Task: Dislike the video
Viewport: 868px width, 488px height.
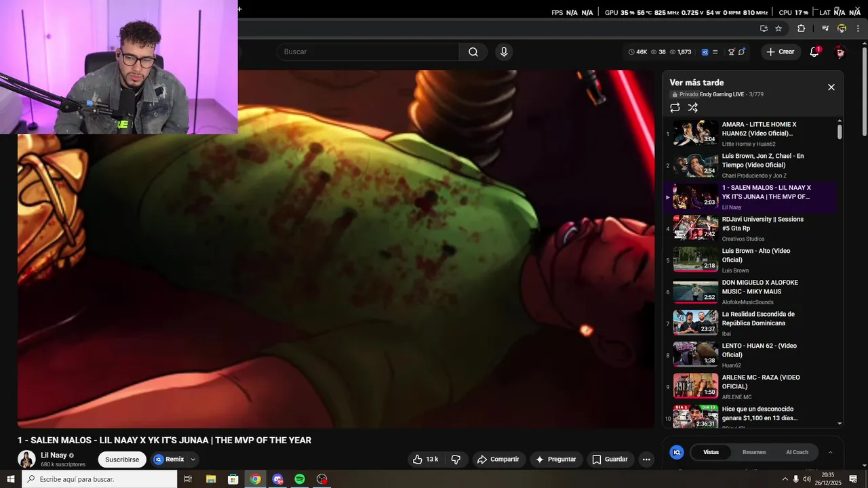Action: point(456,460)
